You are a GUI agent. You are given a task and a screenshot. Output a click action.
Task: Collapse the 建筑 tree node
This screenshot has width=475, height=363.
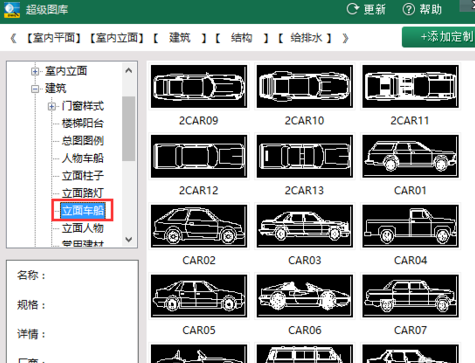click(35, 89)
